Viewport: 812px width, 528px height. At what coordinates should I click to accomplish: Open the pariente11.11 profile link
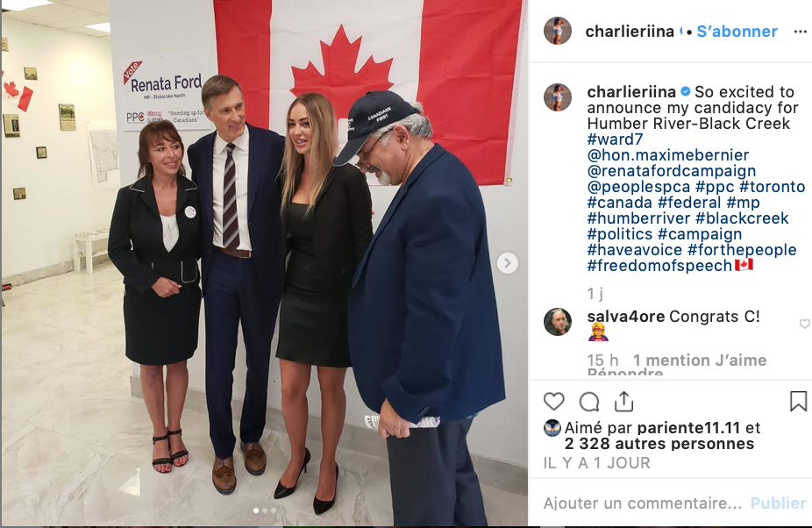click(x=688, y=428)
